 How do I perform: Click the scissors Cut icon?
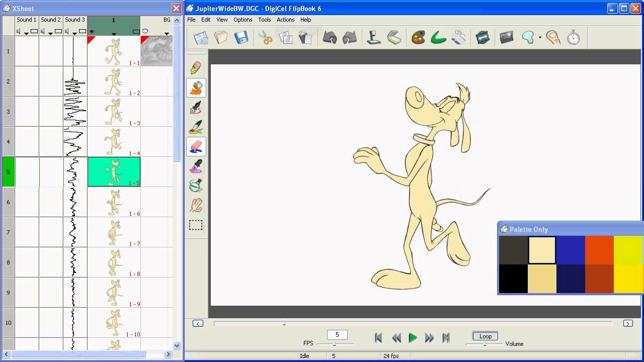point(265,38)
